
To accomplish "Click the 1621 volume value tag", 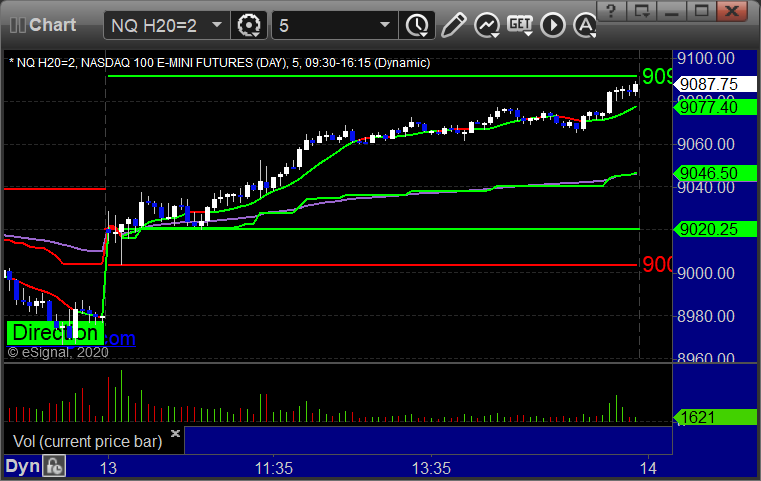I will pyautogui.click(x=715, y=417).
